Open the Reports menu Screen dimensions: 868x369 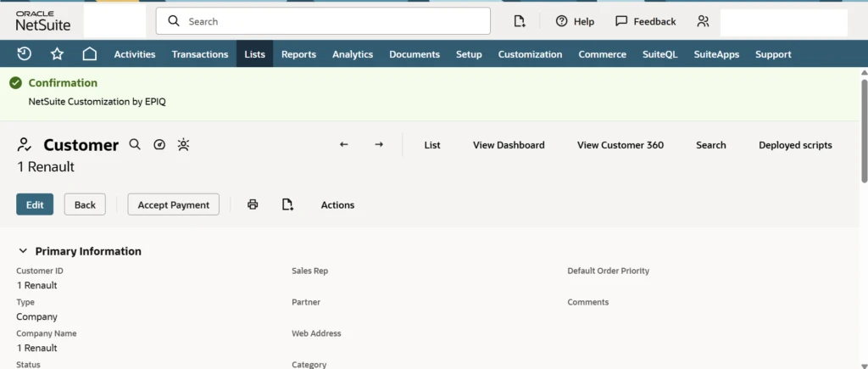coord(298,54)
